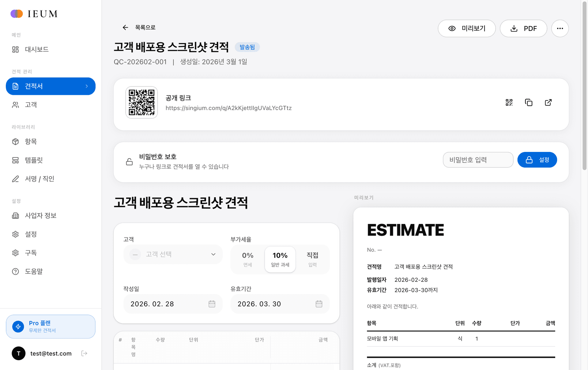Click the IEUM logo
Screen dimensions: 588x370
pos(34,13)
